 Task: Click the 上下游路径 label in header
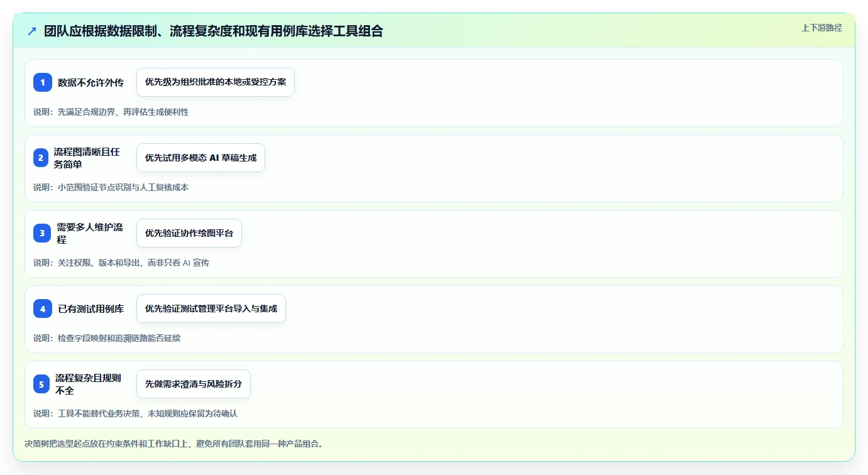(821, 28)
